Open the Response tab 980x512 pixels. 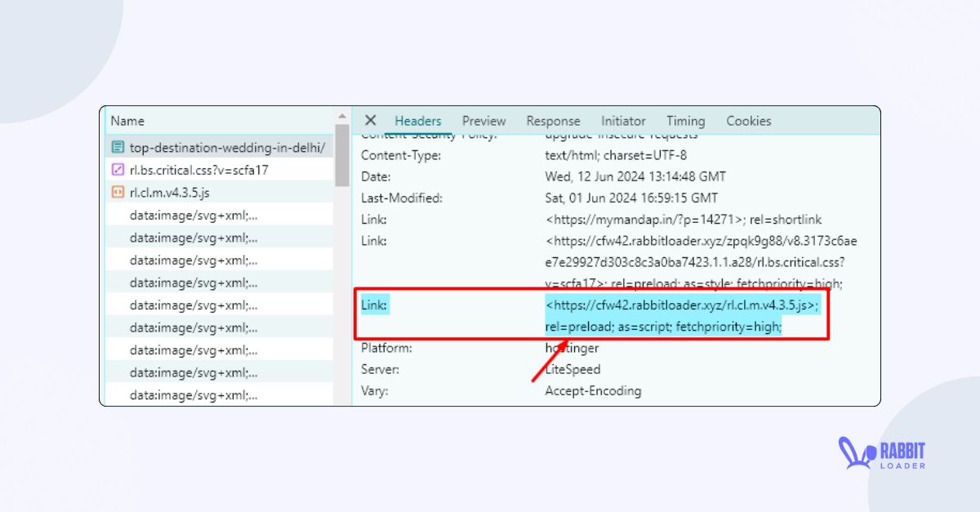(x=553, y=120)
